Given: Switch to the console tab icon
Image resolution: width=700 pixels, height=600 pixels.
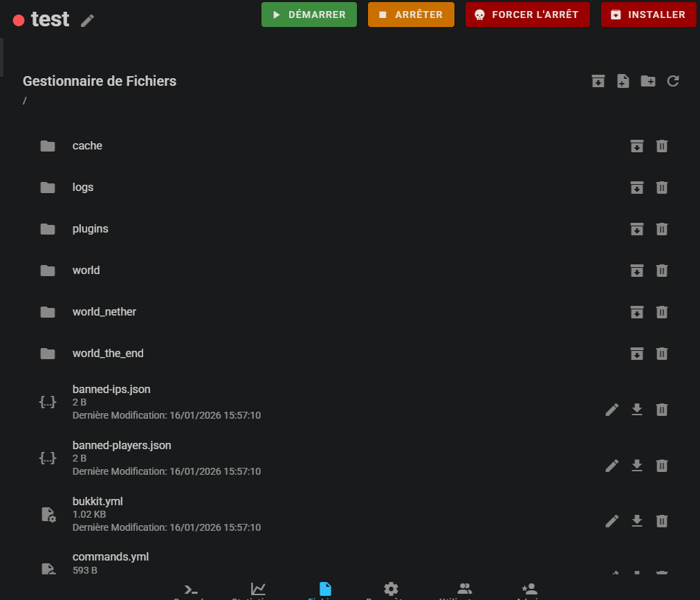Looking at the screenshot, I should point(192,590).
